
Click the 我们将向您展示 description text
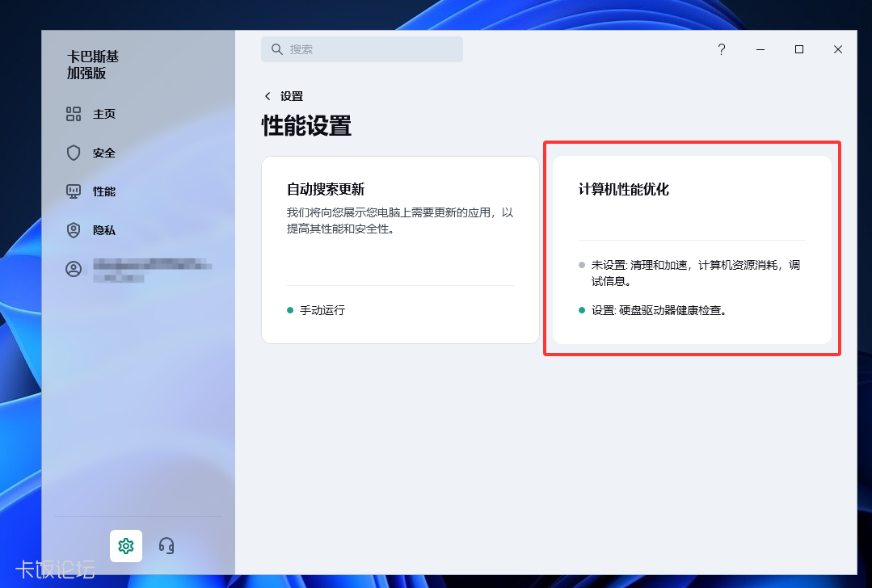(400, 220)
